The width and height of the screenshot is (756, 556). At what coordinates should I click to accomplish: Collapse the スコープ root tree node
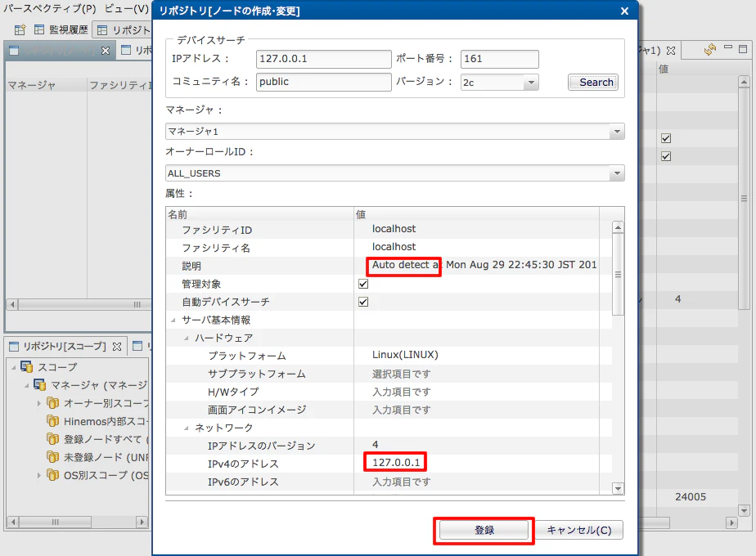[13, 367]
